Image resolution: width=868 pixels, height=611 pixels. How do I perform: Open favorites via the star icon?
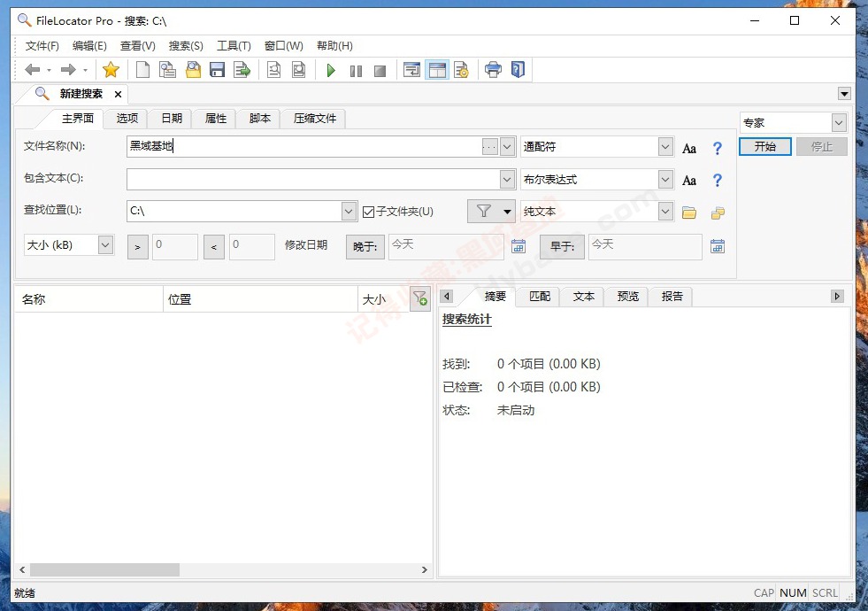click(112, 69)
